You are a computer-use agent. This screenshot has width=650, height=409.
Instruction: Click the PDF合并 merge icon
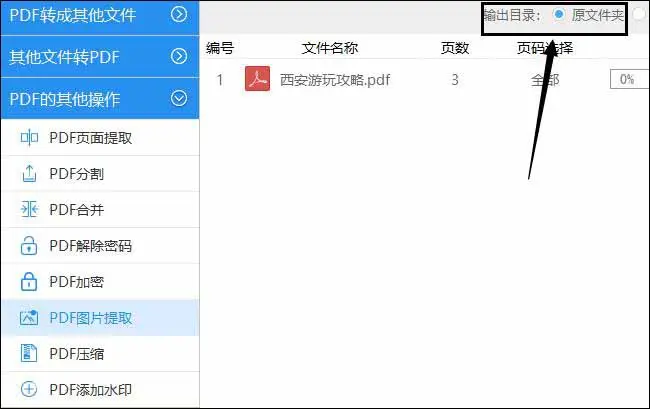[x=29, y=209]
